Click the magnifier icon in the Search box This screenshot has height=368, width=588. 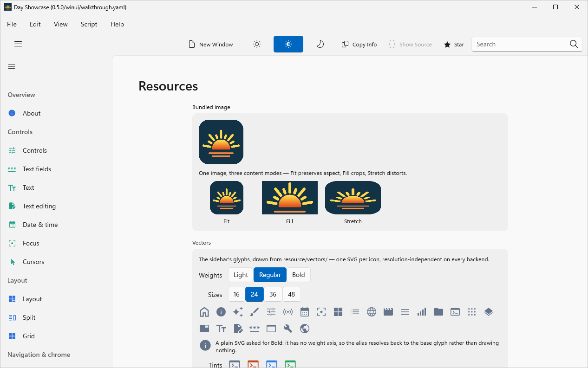pyautogui.click(x=574, y=44)
